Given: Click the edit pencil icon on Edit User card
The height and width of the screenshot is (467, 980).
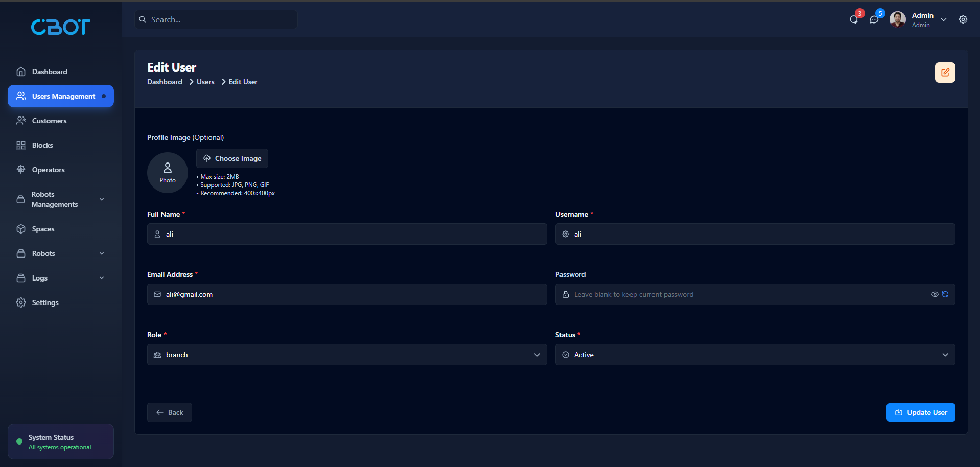Looking at the screenshot, I should [x=945, y=72].
